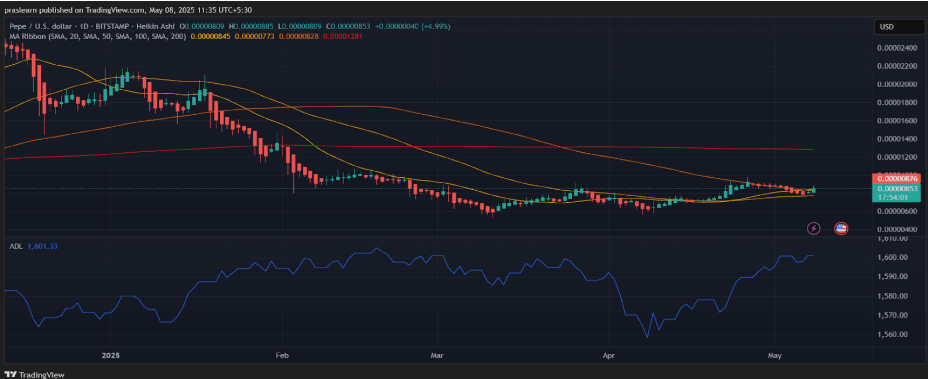Image resolution: width=928 pixels, height=379 pixels.
Task: Click the red 0.00000876 price label
Action: [x=897, y=178]
